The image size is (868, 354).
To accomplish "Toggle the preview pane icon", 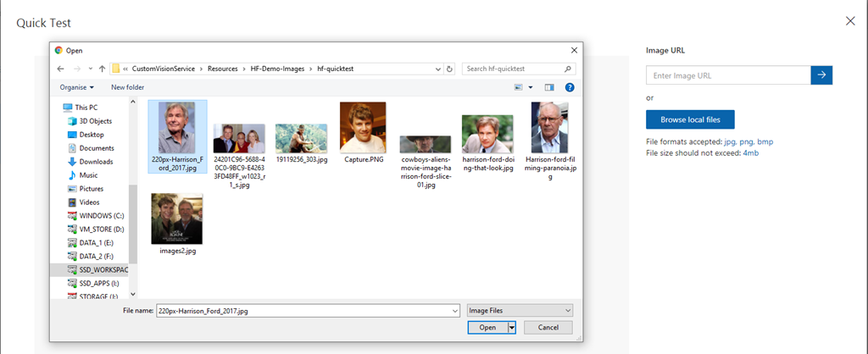I will [549, 87].
